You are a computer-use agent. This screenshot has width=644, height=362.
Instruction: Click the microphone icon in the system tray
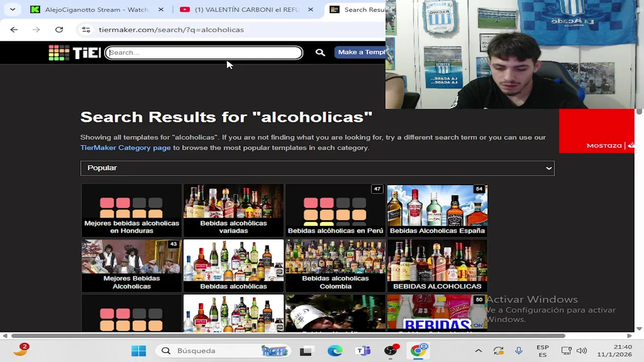pos(519,351)
